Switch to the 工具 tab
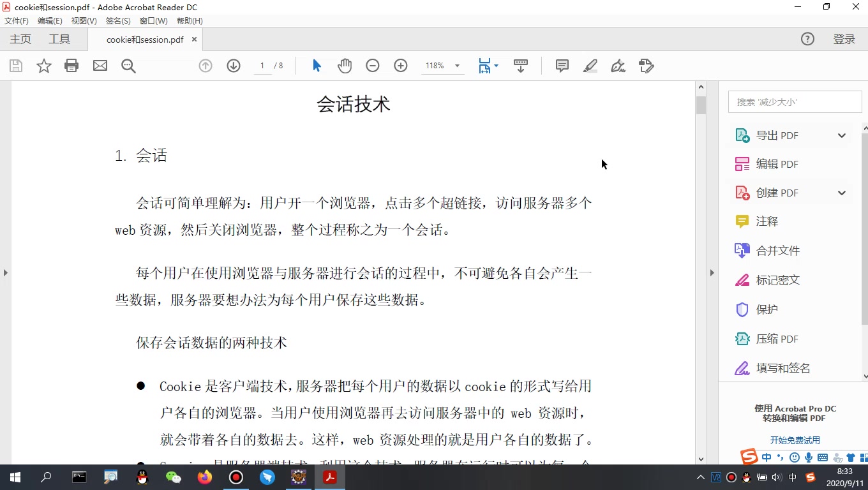Image resolution: width=868 pixels, height=490 pixels. [59, 38]
